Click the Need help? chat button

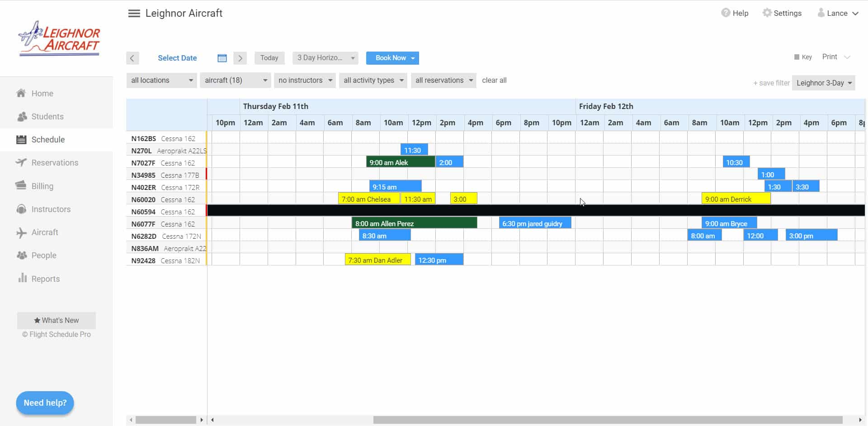[45, 403]
